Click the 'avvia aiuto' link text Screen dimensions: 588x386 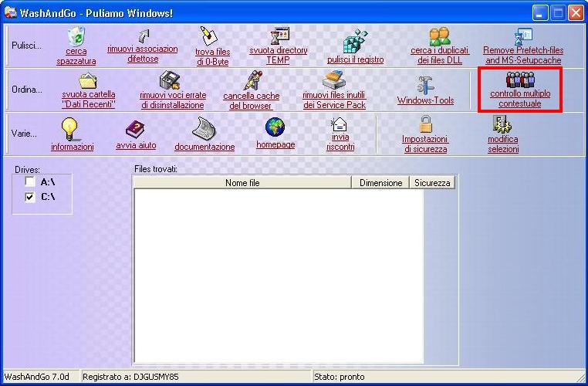[136, 146]
